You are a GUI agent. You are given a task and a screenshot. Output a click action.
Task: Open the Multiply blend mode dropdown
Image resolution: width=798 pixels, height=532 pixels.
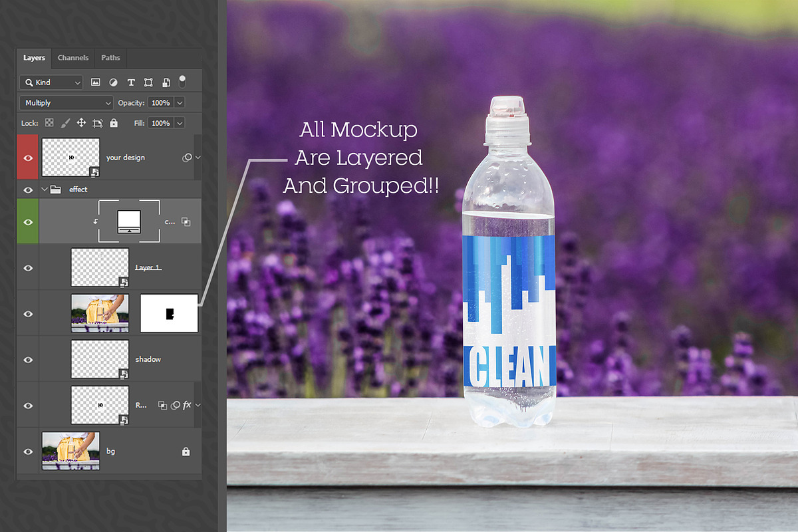[66, 103]
